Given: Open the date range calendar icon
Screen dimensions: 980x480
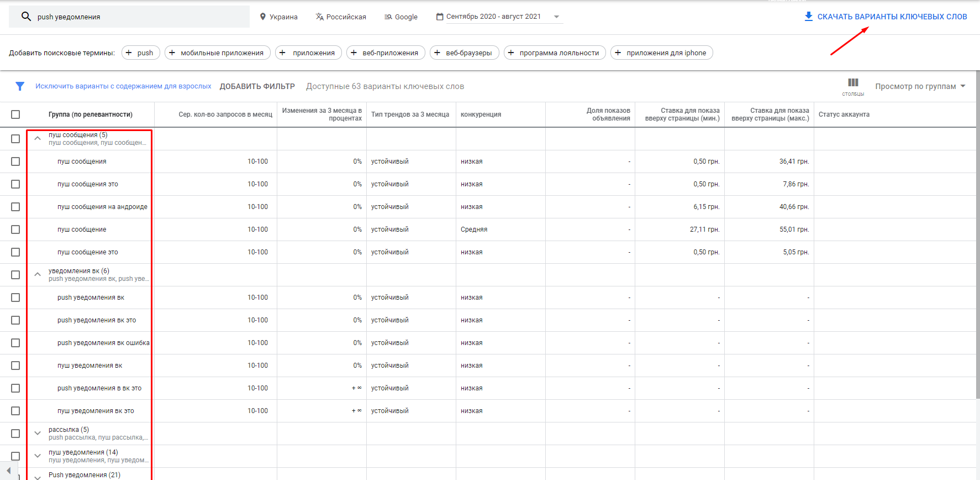Looking at the screenshot, I should click(440, 17).
